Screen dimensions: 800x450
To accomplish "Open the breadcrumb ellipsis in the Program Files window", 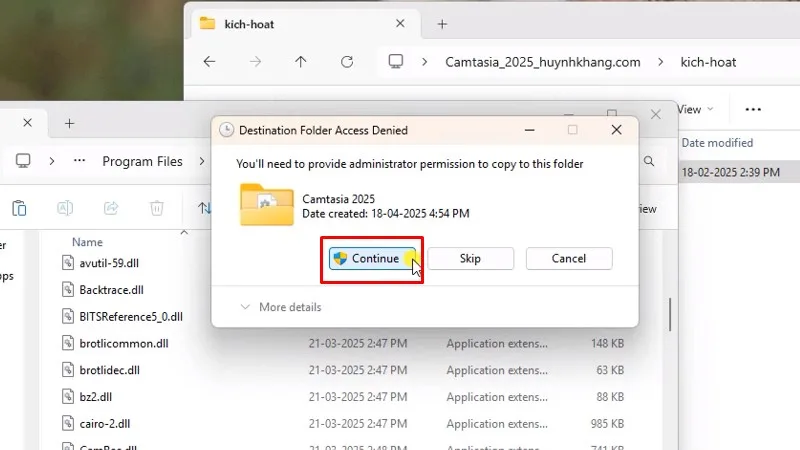I will click(x=79, y=161).
